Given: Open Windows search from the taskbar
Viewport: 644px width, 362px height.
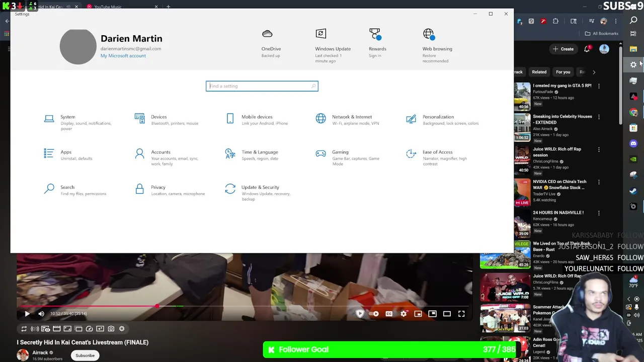Looking at the screenshot, I should click(633, 20).
